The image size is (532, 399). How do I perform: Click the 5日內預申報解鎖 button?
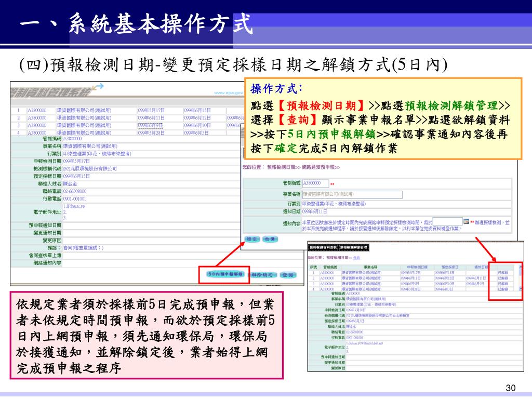point(225,274)
